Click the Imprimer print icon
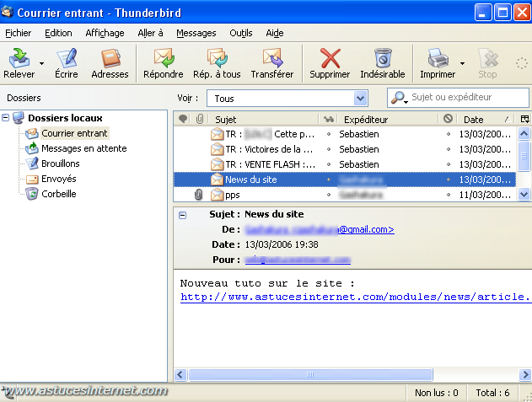 [438, 63]
